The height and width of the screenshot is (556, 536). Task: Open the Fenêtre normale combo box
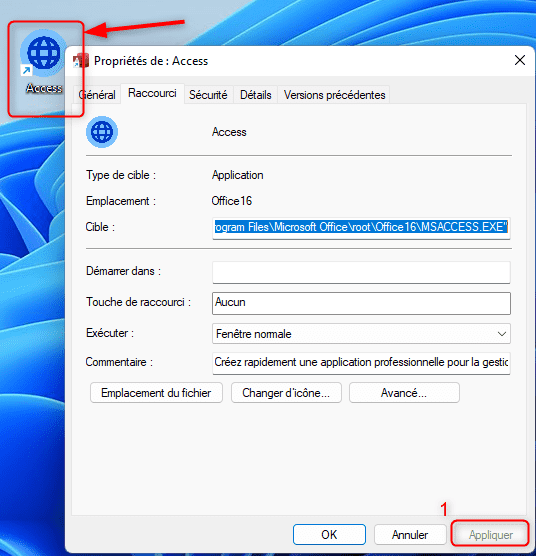coord(361,334)
